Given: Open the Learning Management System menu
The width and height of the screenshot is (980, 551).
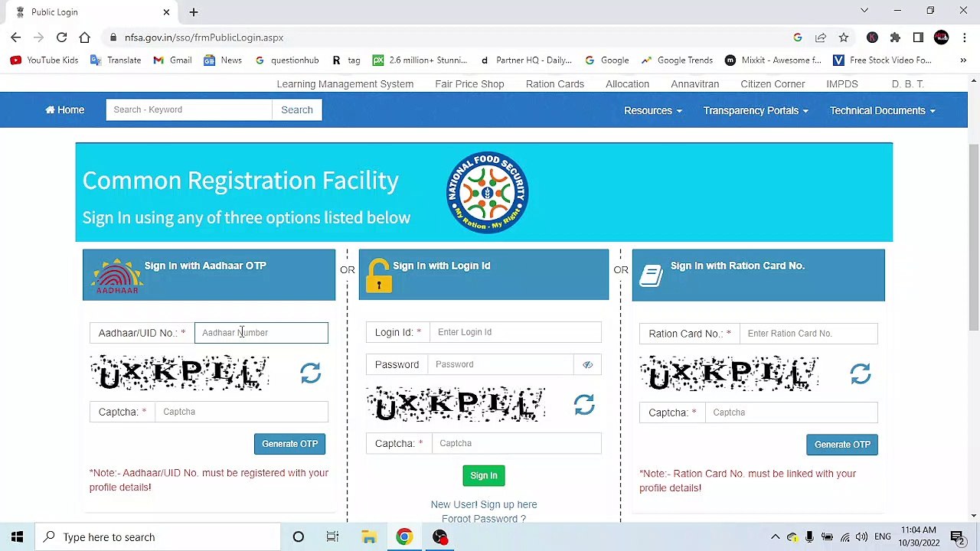Looking at the screenshot, I should (x=345, y=84).
